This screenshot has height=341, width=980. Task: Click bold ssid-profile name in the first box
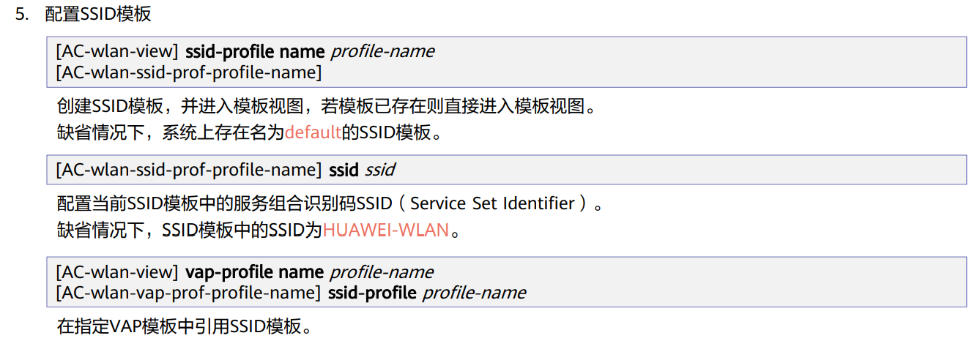click(x=255, y=52)
